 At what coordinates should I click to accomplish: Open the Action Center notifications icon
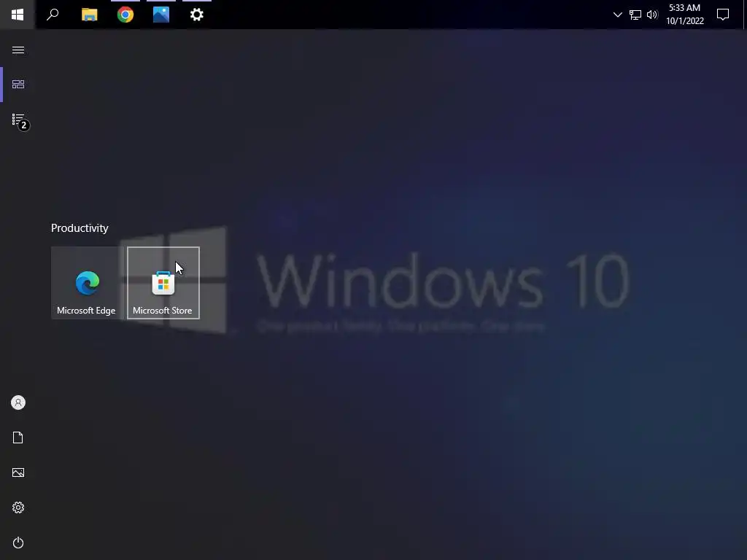pos(723,15)
